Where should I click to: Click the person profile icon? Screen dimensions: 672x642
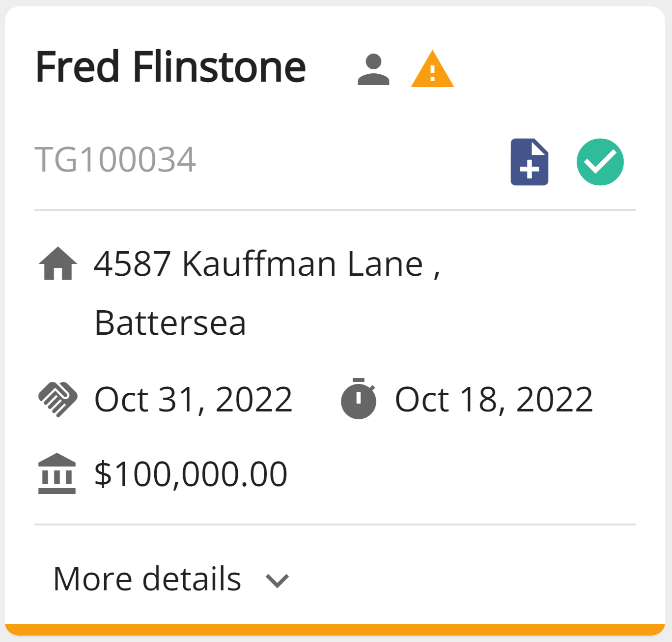tap(373, 69)
